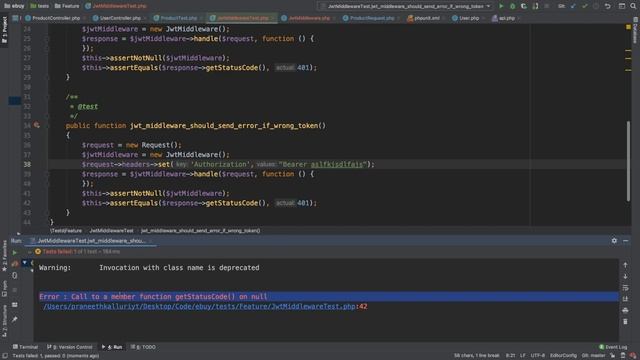Screen dimensions: 640x360
Task: Click the Feature breadcrumb in navigation bar
Action: pyautogui.click(x=67, y=6)
